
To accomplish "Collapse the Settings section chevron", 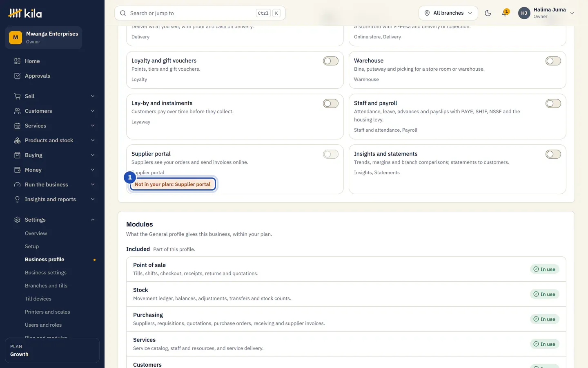I will click(x=93, y=220).
